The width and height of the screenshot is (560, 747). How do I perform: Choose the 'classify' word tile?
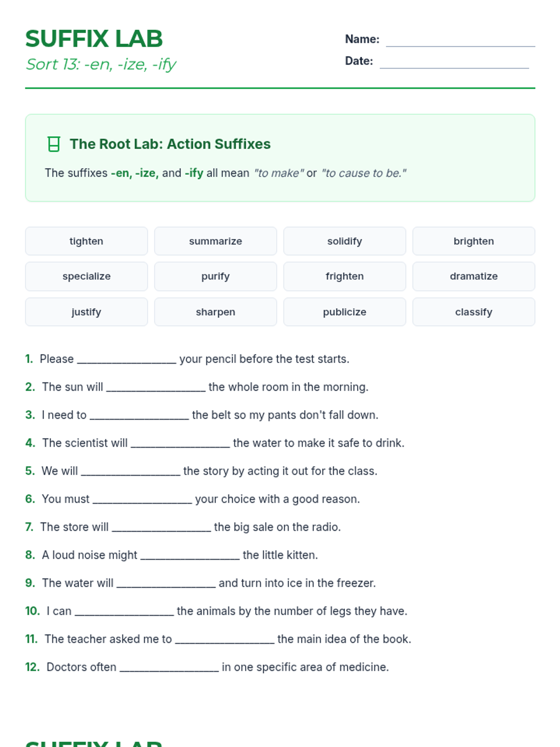[474, 312]
